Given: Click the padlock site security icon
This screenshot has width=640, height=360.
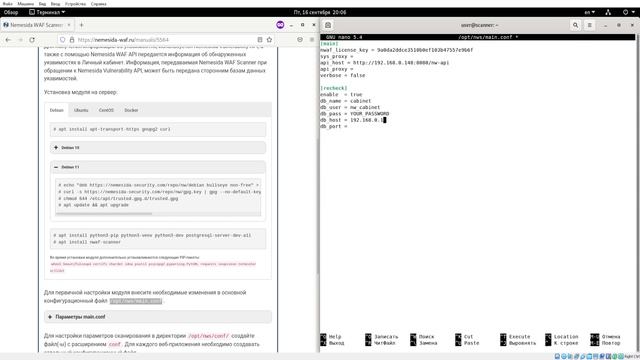Looking at the screenshot, I should (x=72, y=40).
